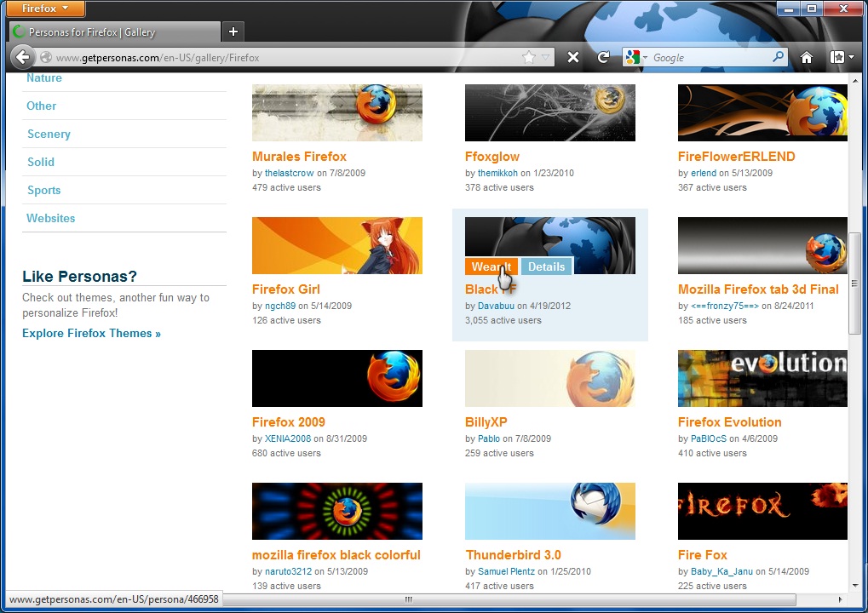Open the Solid category

point(41,162)
